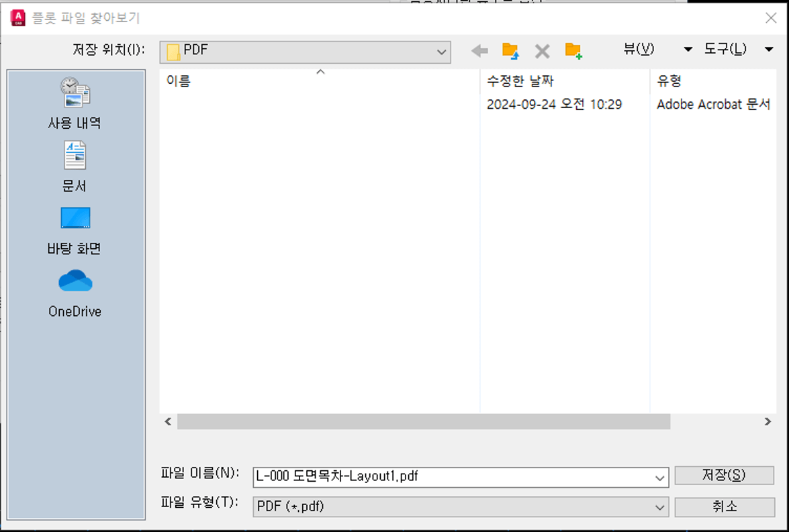
Task: Expand the 파일 이름 history dropdown arrow
Action: (659, 476)
